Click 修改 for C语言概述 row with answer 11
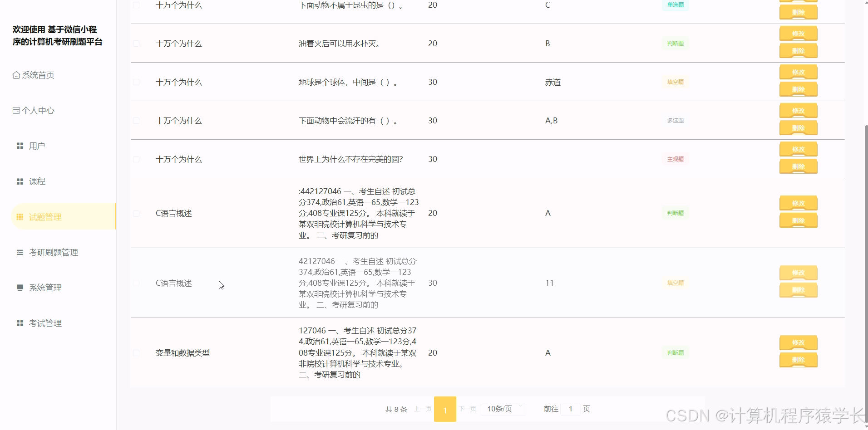Viewport: 868px width, 430px height. tap(798, 273)
